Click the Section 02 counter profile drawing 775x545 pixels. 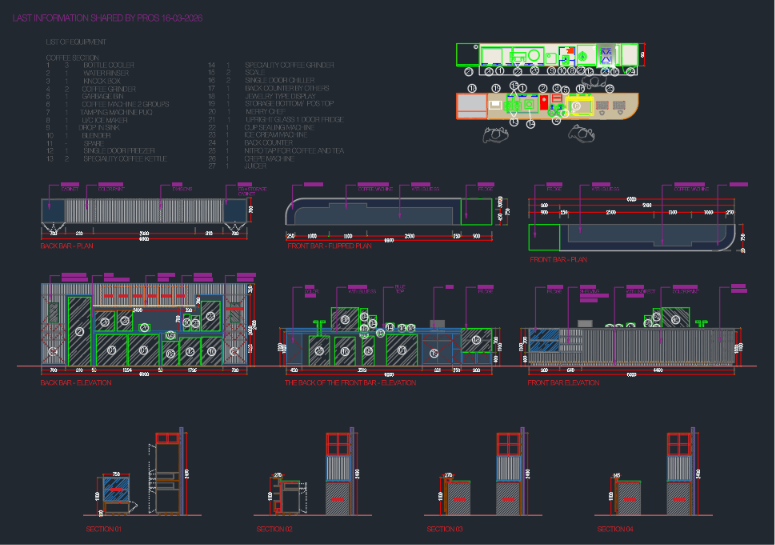click(x=286, y=496)
